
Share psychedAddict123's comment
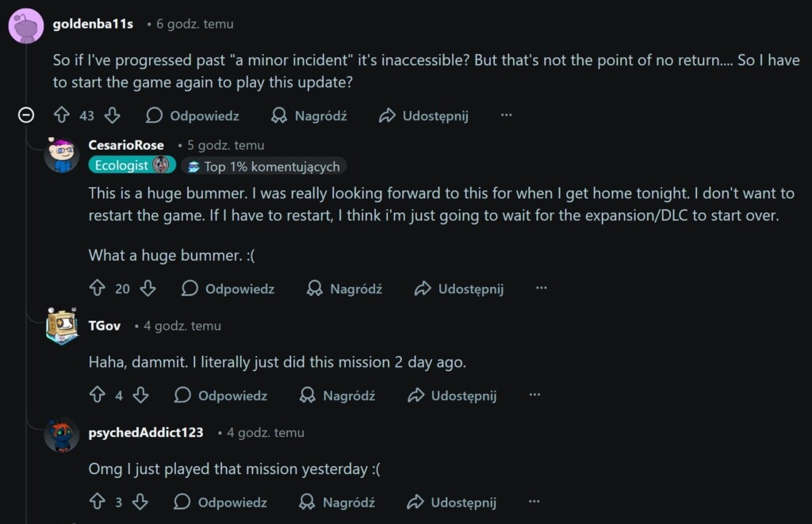pos(452,502)
